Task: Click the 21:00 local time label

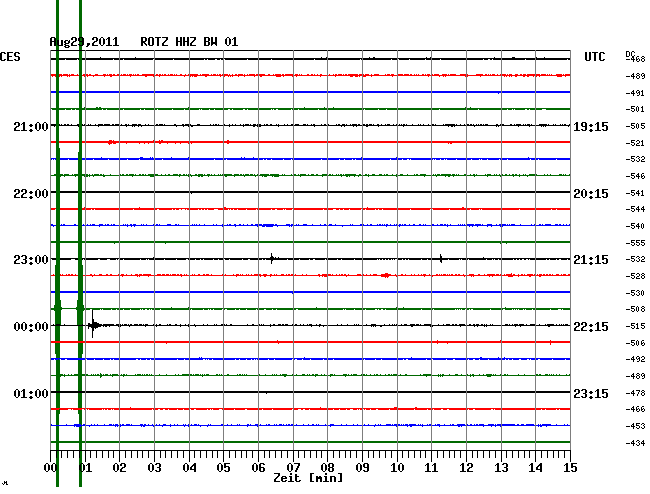Action: coord(31,127)
